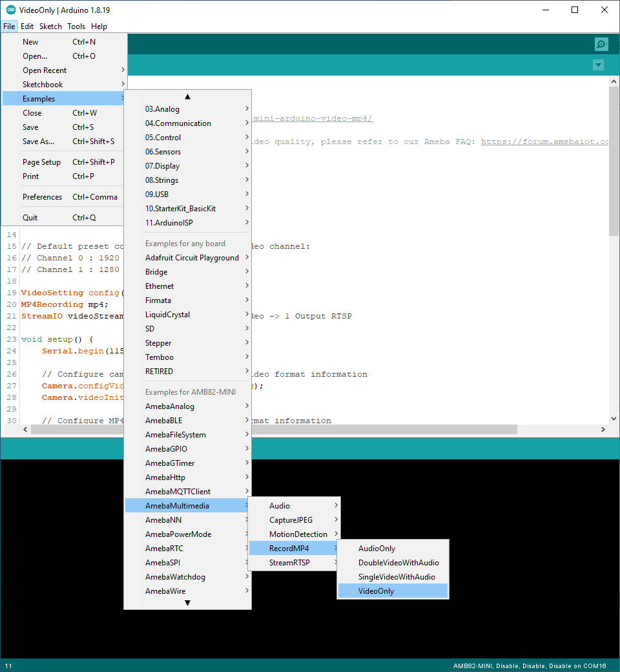The image size is (620, 672).
Task: Click the horizontal scrollbar right arrow
Action: coord(603,430)
